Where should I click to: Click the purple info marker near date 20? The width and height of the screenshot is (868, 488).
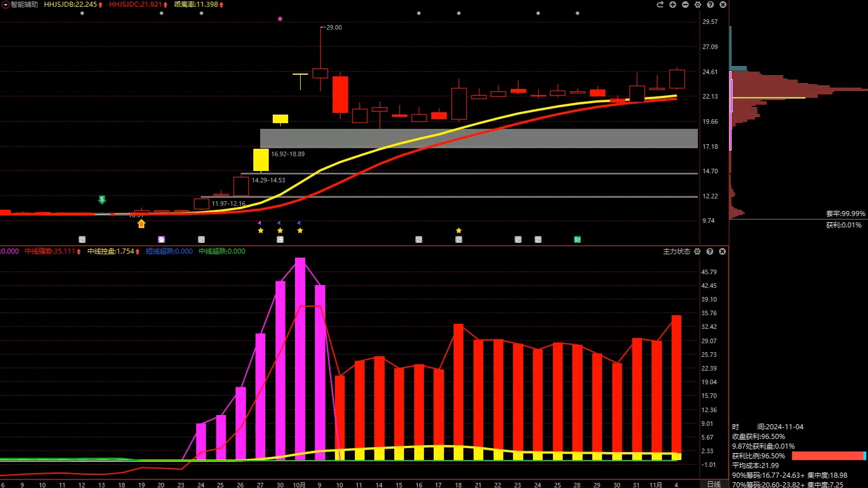pos(162,239)
